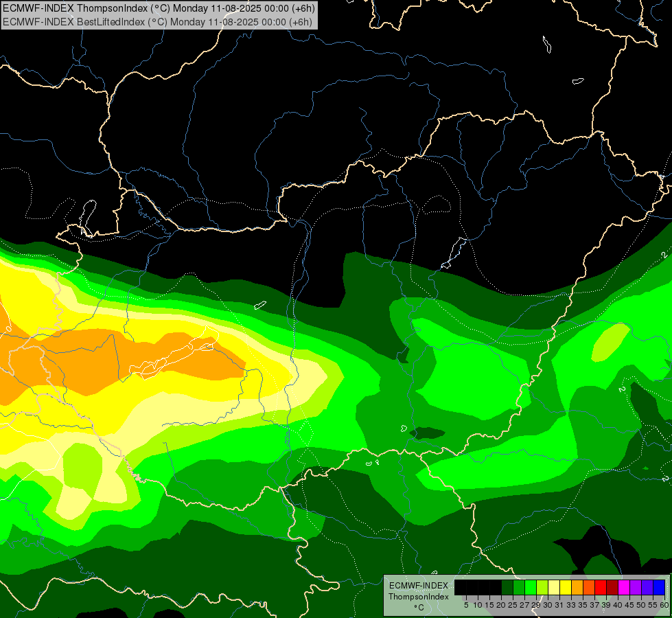This screenshot has width=672, height=618.
Task: Click the dark green 20–25 legend swatch
Action: point(507,587)
